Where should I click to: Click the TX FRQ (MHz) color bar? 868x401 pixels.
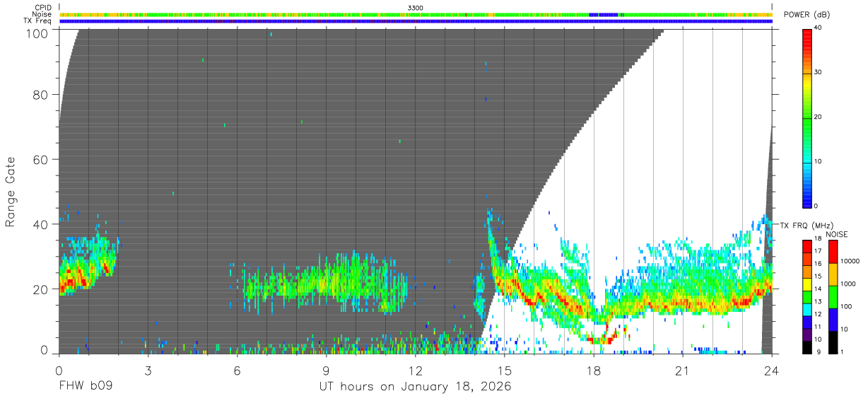pyautogui.click(x=808, y=297)
